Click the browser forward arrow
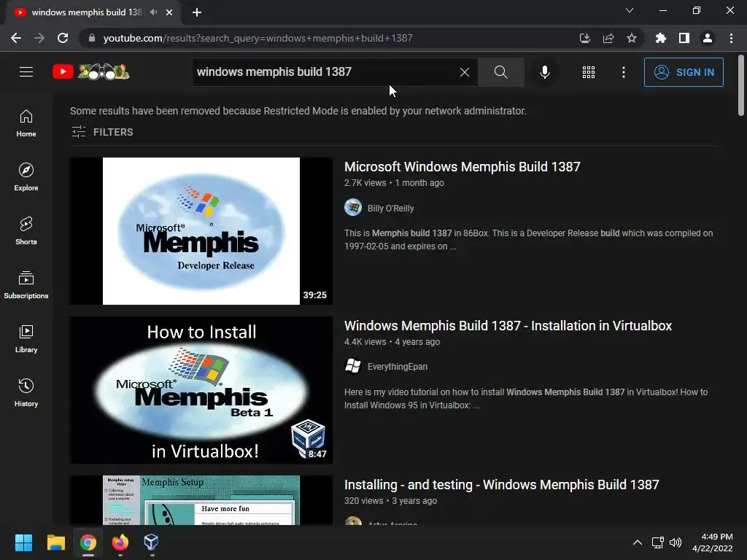Screen dimensions: 747x560 point(39,38)
